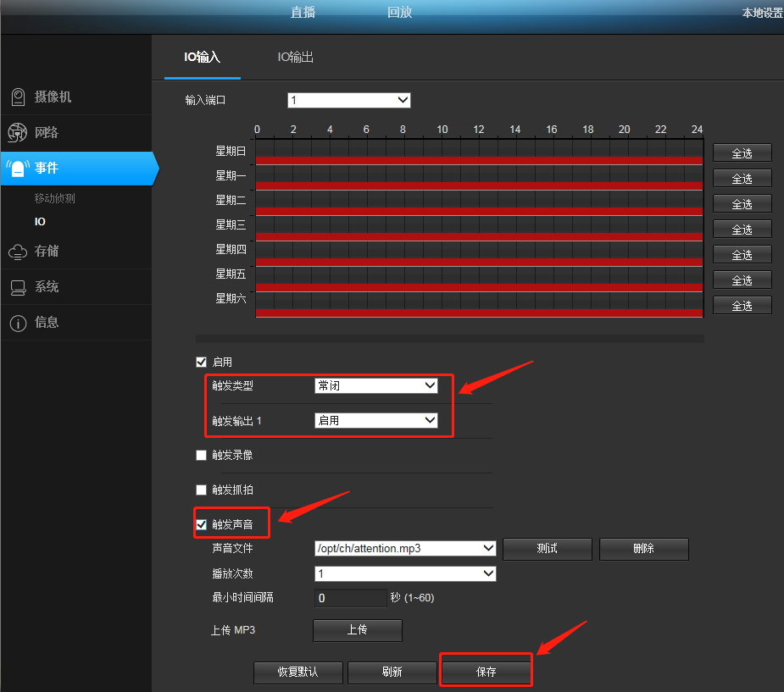Click the 最小时间间隔 seconds input field
This screenshot has width=784, height=692.
(350, 598)
